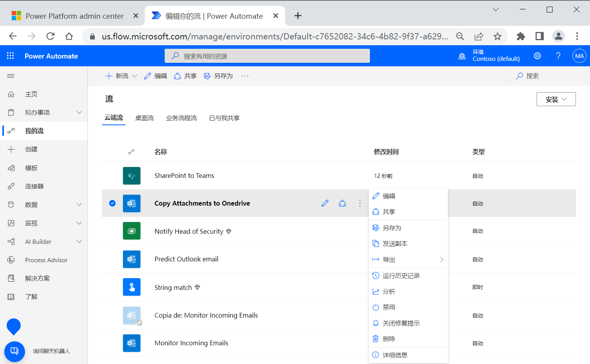Open 详细信息 from context menu
The width and height of the screenshot is (590, 364).
(x=408, y=355)
